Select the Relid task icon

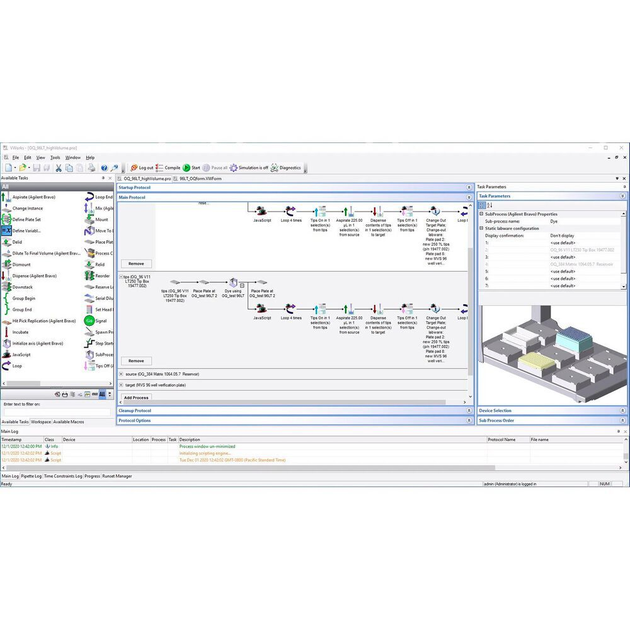(x=89, y=264)
